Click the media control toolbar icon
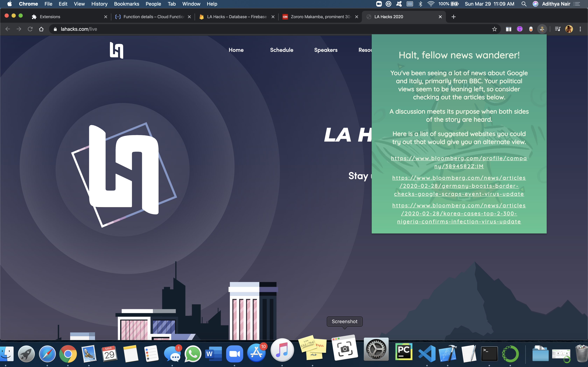Viewport: 588px width, 367px height. coord(557,29)
